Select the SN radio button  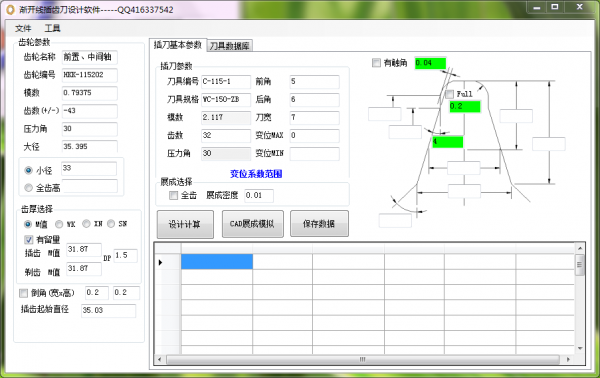click(x=111, y=223)
